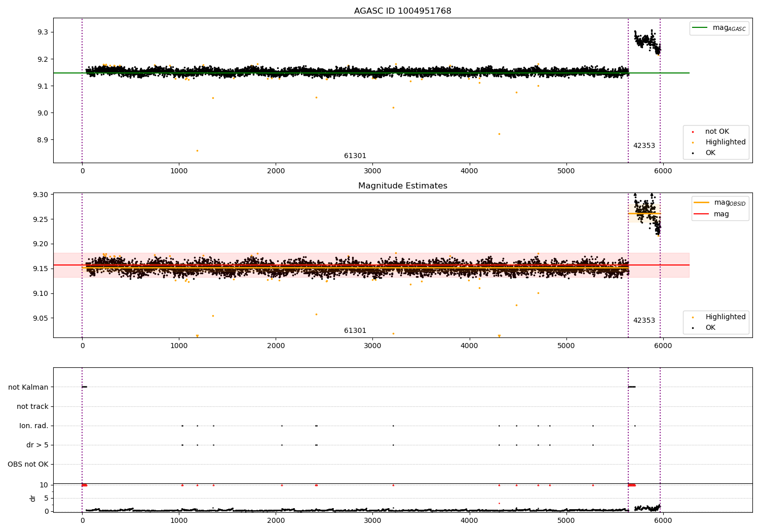Click the green line swatch in the top legend
Screen dimensions: 760x532
[x=700, y=28]
